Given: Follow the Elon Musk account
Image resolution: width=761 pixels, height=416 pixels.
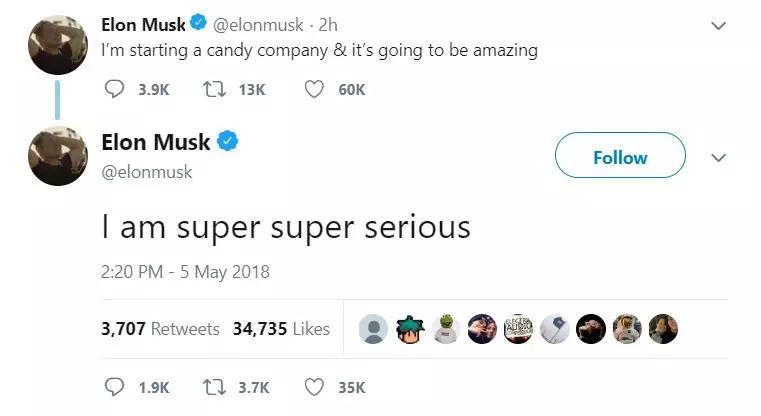Looking at the screenshot, I should pos(620,155).
